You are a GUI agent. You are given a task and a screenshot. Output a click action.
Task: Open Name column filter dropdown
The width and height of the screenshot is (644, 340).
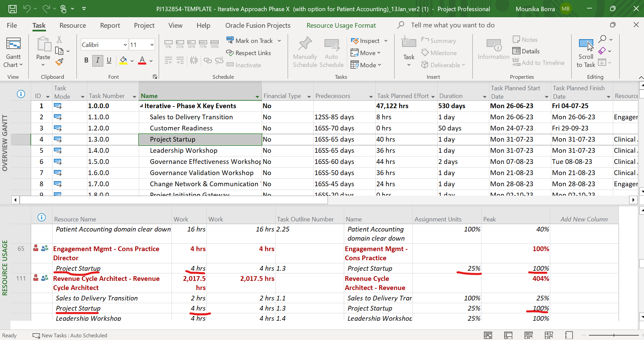point(257,97)
